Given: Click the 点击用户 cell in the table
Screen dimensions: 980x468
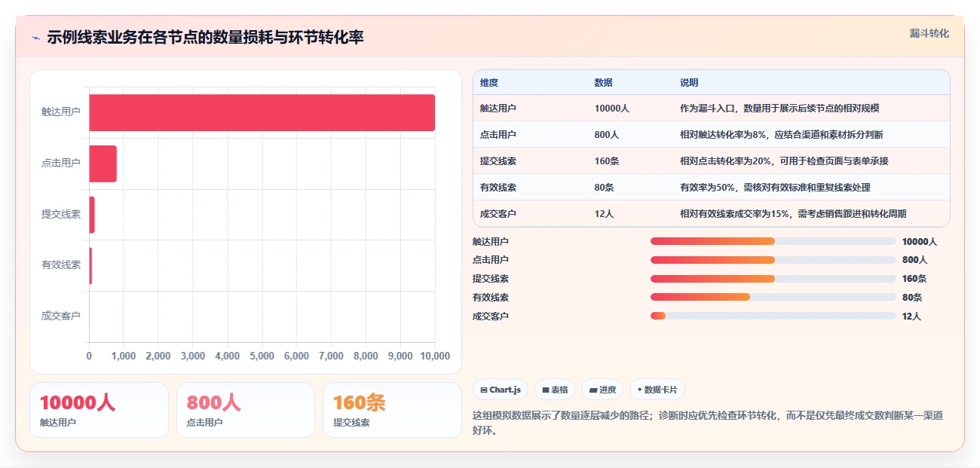Looking at the screenshot, I should point(498,135).
